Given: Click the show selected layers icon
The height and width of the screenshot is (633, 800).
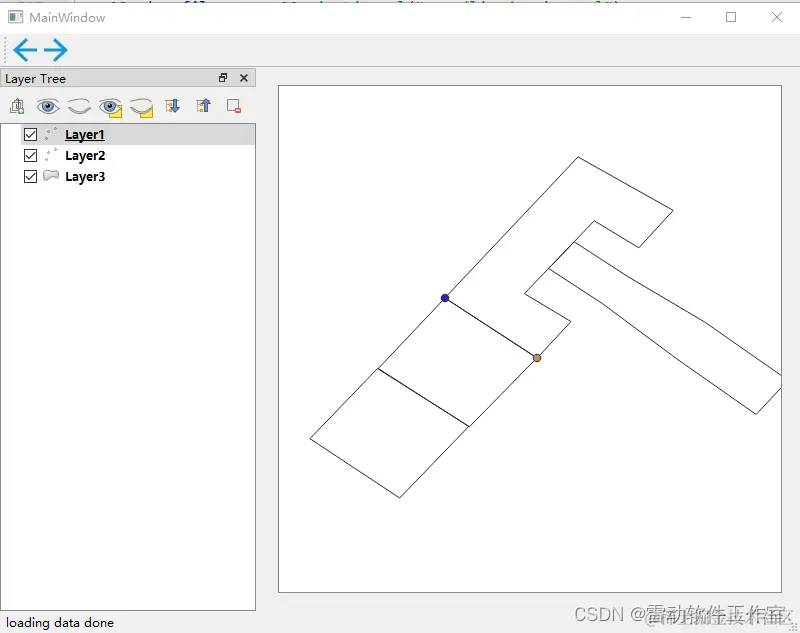Looking at the screenshot, I should pyautogui.click(x=110, y=107).
